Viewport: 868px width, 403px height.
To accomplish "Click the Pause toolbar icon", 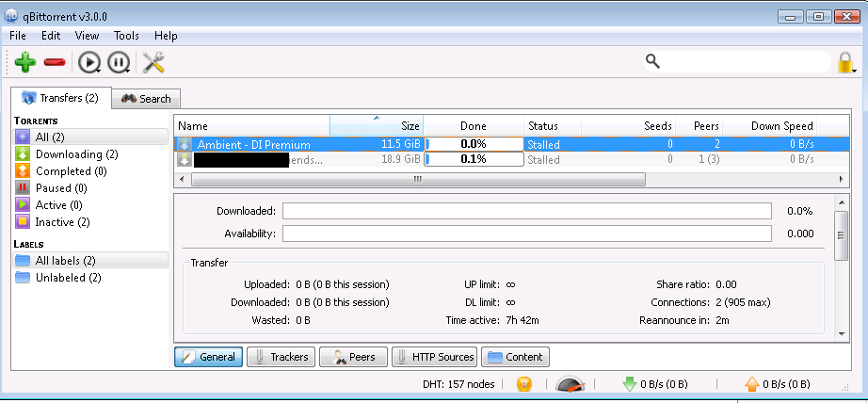I will (x=119, y=62).
